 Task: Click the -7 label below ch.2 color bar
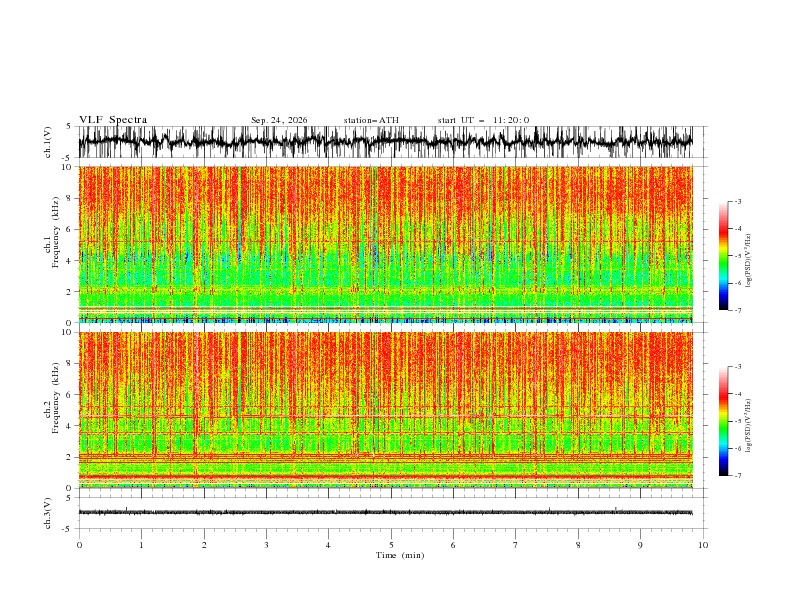coord(737,476)
